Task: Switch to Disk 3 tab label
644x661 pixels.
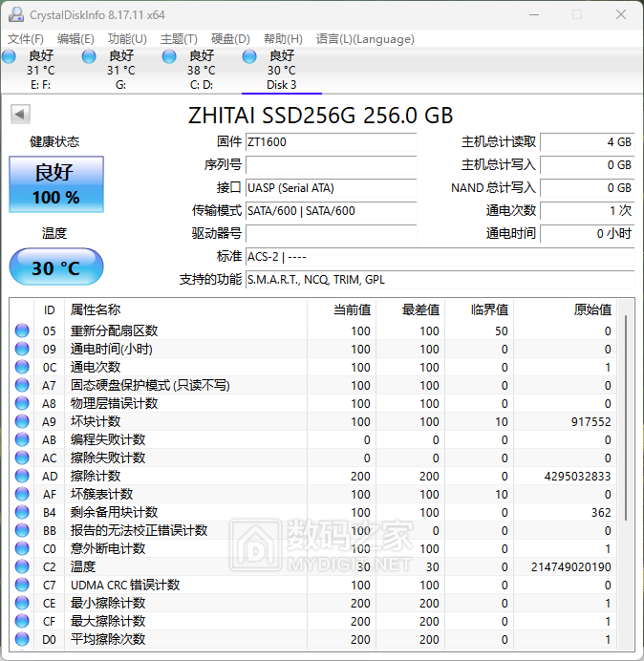Action: coord(282,85)
